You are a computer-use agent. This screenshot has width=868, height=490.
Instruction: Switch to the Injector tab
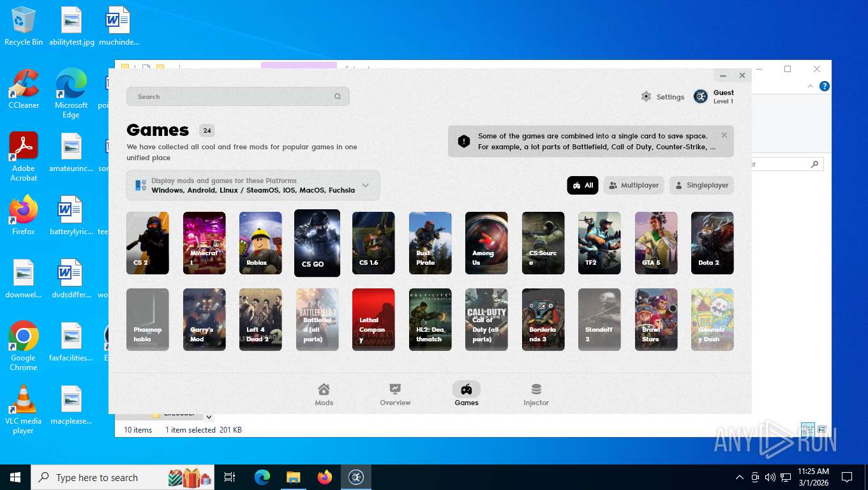click(536, 394)
